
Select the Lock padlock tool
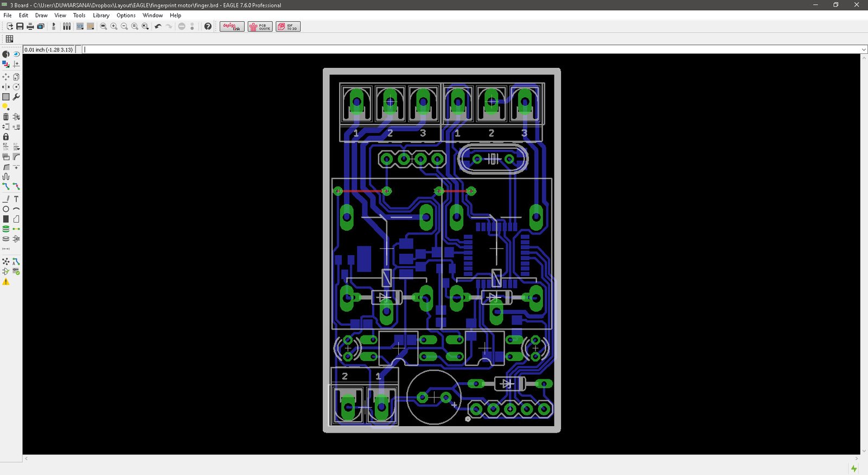click(x=6, y=137)
